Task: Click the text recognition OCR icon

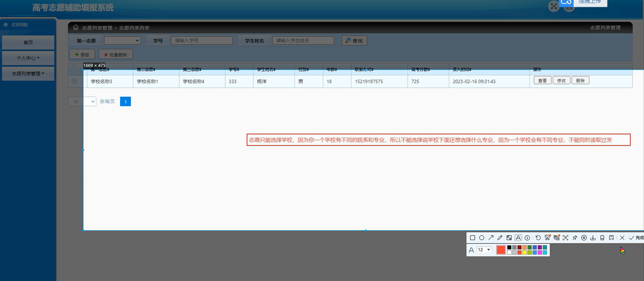Action: pyautogui.click(x=565, y=238)
